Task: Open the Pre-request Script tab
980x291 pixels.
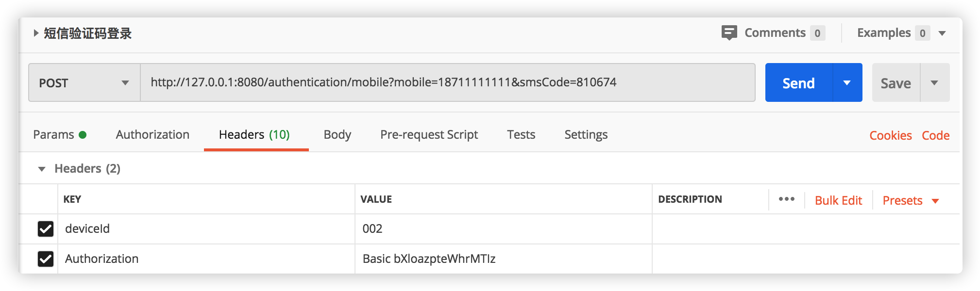Action: [x=429, y=135]
